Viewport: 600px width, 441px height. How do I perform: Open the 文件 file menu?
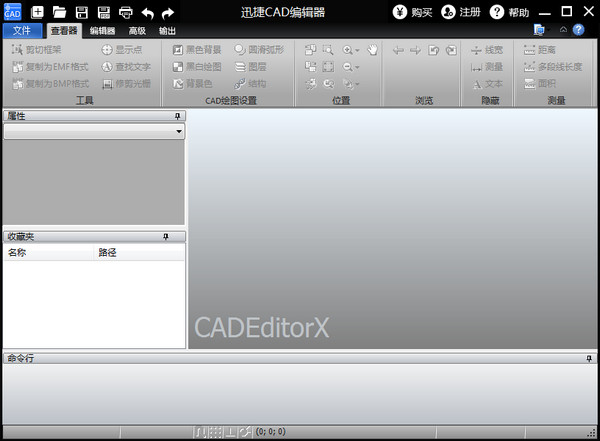click(x=22, y=30)
